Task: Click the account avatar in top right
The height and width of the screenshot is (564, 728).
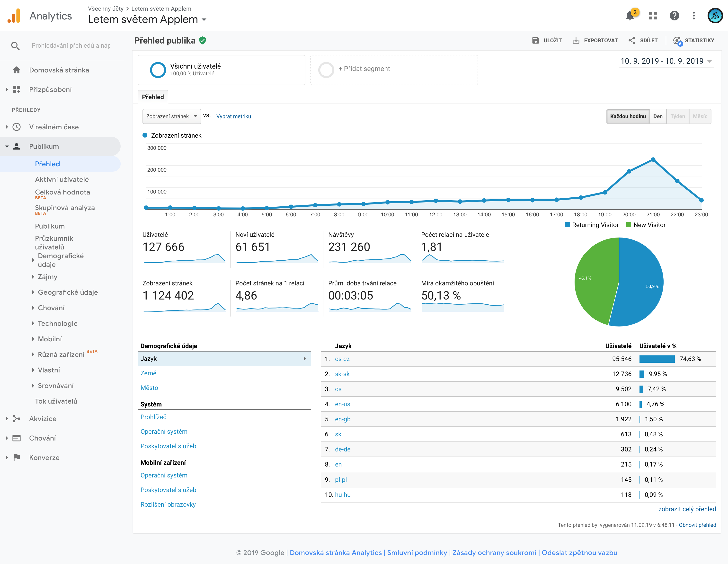Action: point(715,16)
